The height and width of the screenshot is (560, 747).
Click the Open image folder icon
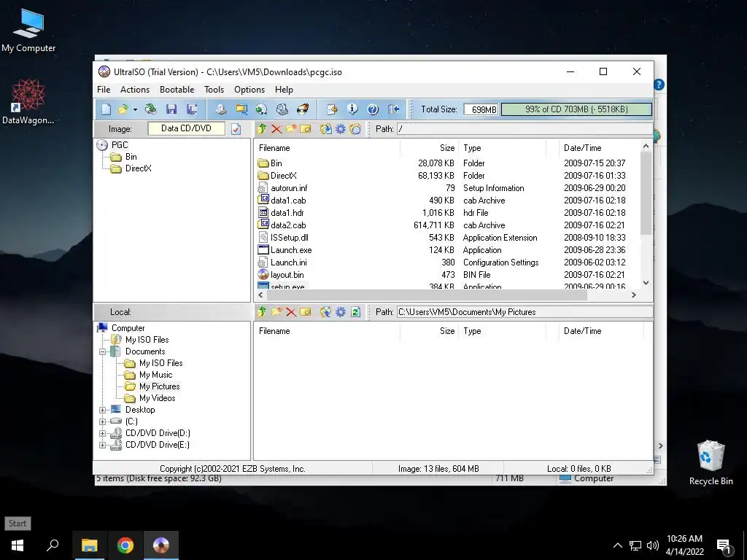coord(123,109)
